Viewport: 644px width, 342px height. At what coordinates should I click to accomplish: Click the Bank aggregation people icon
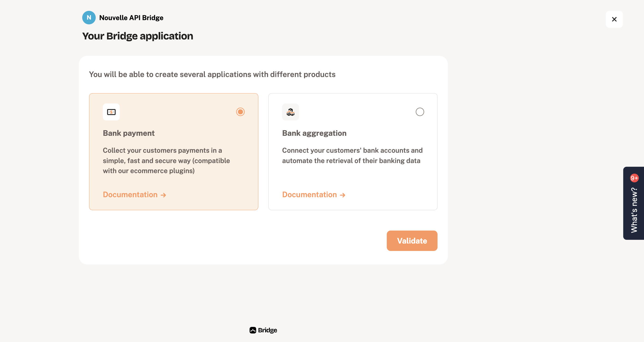click(290, 112)
